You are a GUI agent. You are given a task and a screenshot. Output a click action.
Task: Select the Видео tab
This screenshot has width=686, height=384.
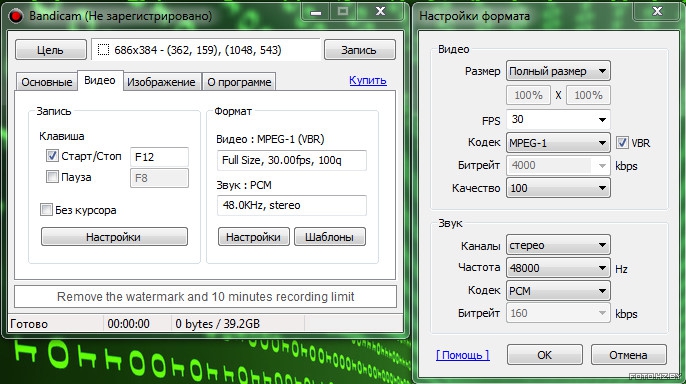[100, 80]
